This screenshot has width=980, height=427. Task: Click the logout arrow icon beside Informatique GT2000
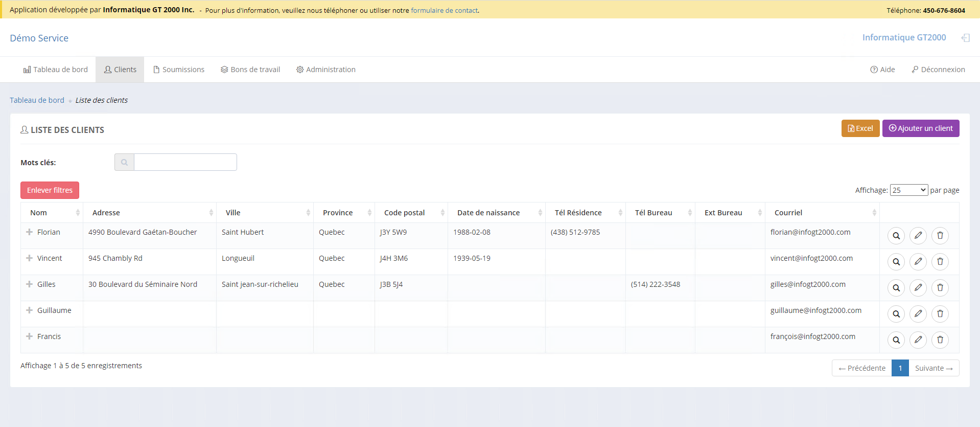[965, 38]
